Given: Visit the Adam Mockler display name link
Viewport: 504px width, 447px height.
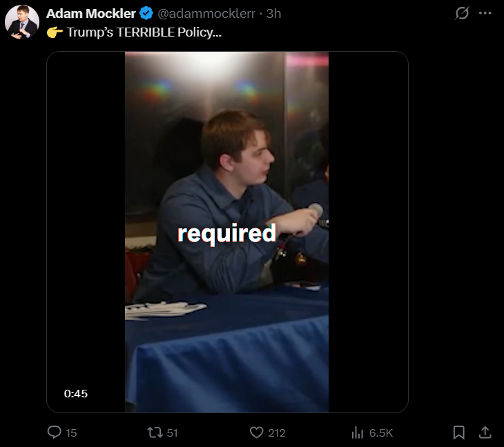Looking at the screenshot, I should coord(91,14).
